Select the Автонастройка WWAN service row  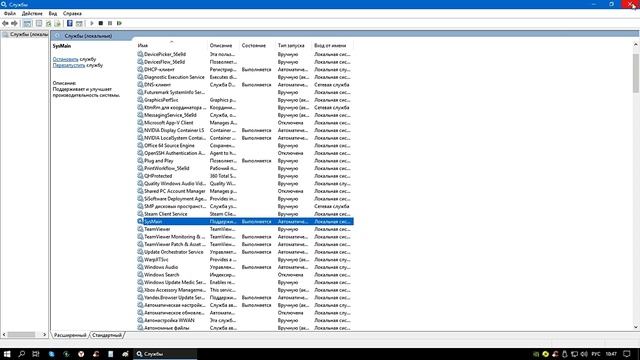[245, 320]
